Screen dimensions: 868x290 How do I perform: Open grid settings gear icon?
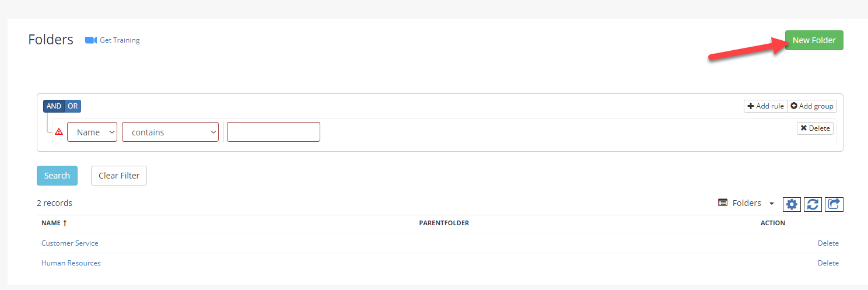point(792,204)
